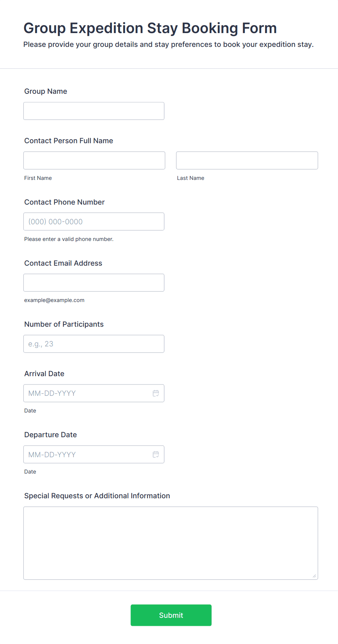Click the Group Expedition Stay Booking Form heading
The height and width of the screenshot is (644, 338).
pyautogui.click(x=150, y=28)
